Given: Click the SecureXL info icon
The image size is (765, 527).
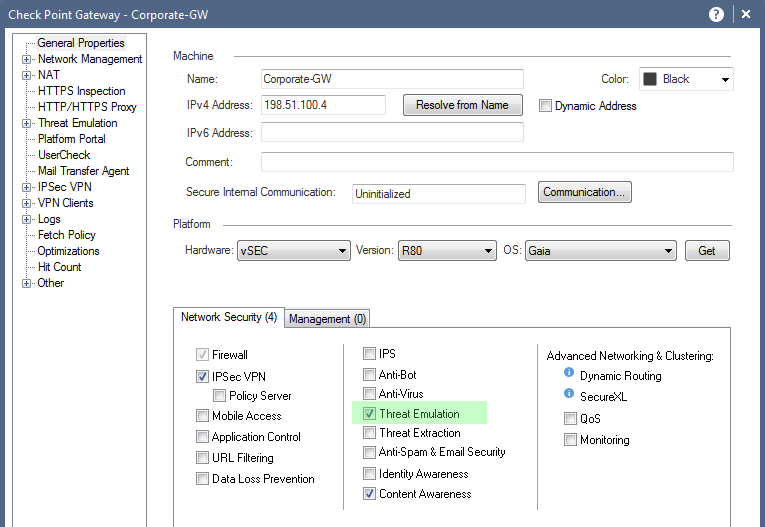Looking at the screenshot, I should point(569,393).
